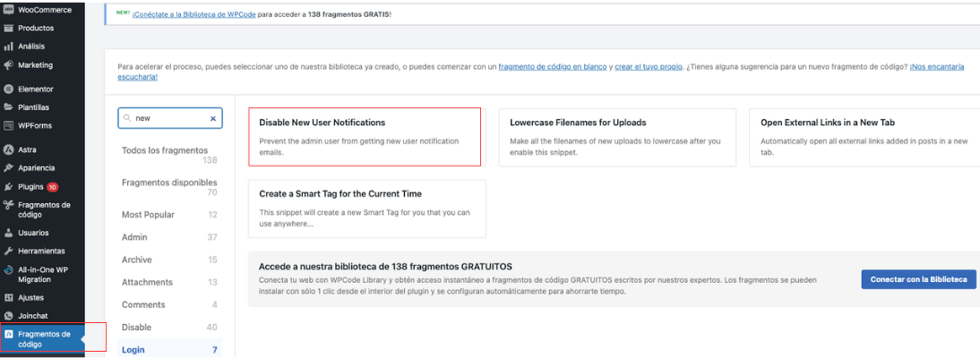Viewport: 980px width, 358px height.
Task: Follow the 'crear el tuyo propio' link
Action: click(649, 67)
